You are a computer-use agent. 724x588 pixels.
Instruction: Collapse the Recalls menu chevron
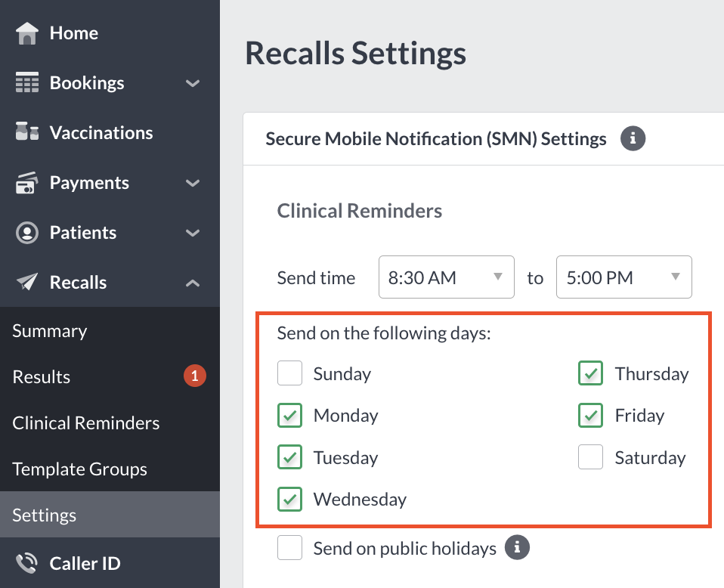tap(193, 283)
